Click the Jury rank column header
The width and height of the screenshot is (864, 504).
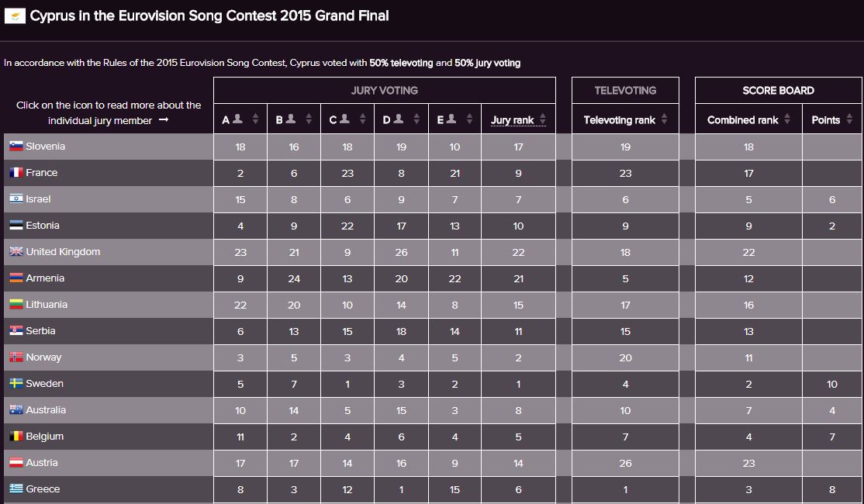[512, 120]
